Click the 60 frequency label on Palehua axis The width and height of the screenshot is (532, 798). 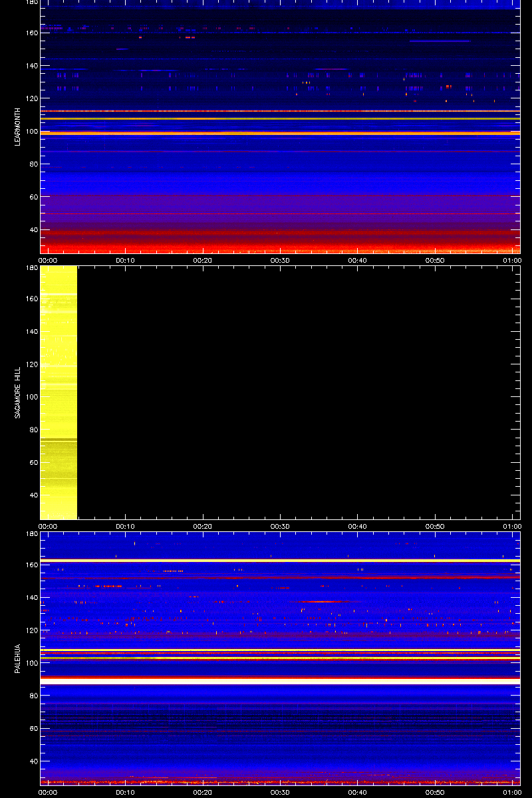(x=33, y=729)
